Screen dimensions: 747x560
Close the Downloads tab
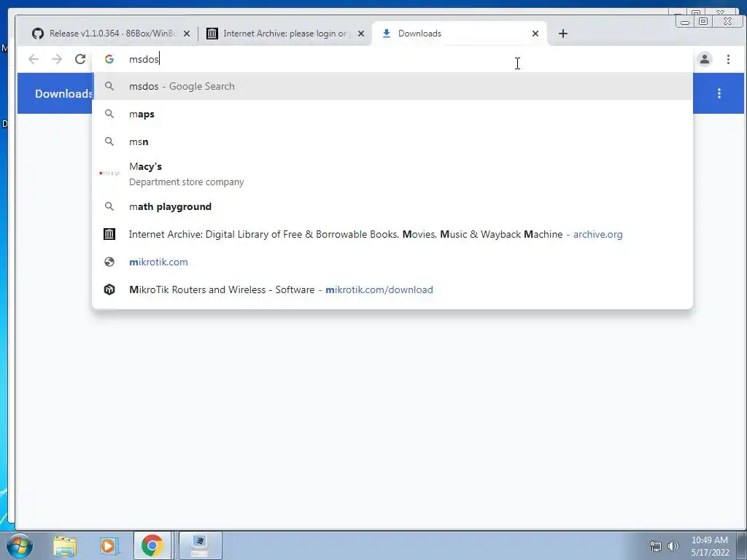535,34
